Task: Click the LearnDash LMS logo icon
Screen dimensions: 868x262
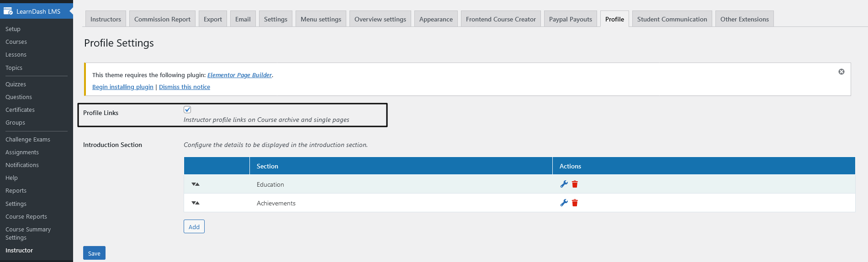Action: pos(8,11)
